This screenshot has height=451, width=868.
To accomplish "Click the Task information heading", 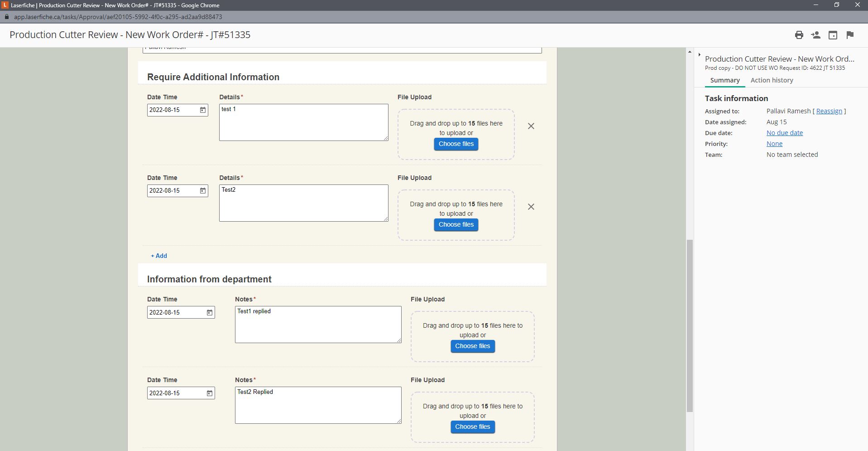I will (736, 98).
